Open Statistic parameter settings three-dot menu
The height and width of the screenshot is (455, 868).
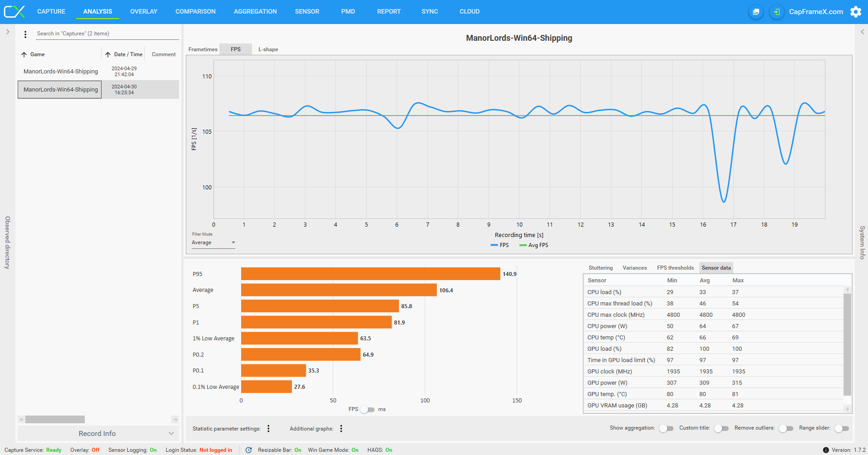pos(269,429)
